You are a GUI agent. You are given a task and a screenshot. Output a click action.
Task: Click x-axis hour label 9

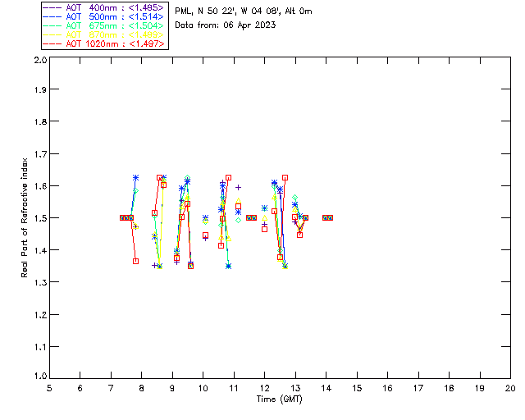[172, 388]
